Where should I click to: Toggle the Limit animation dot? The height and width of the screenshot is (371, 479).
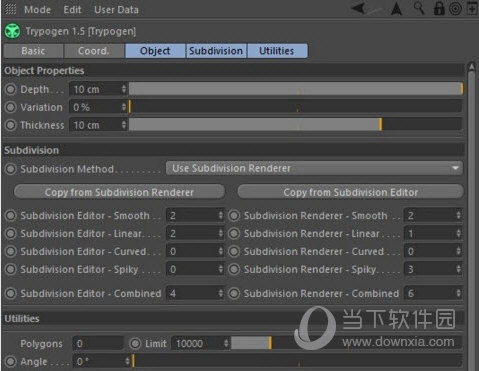coord(135,344)
